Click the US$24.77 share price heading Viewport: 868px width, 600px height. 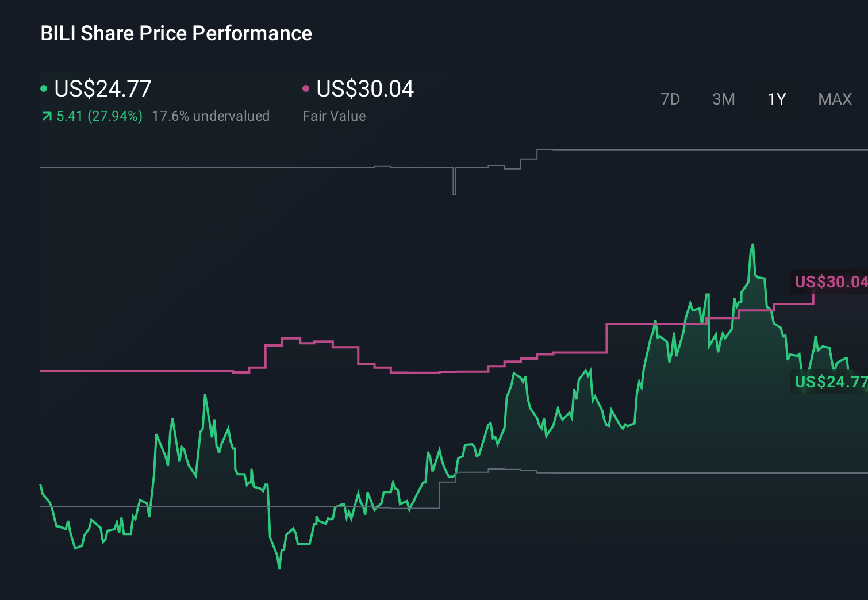point(103,89)
